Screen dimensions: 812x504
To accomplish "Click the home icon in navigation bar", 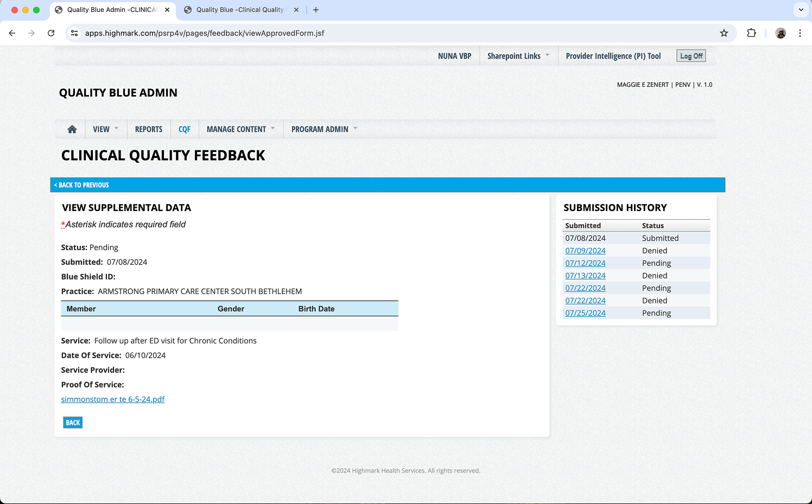I will pos(72,129).
